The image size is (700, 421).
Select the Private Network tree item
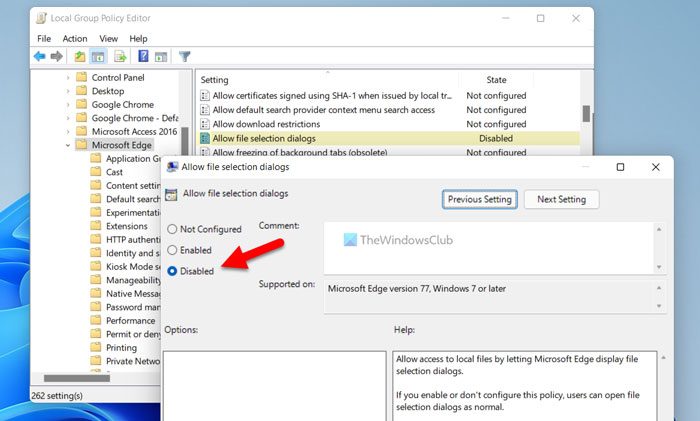point(133,361)
